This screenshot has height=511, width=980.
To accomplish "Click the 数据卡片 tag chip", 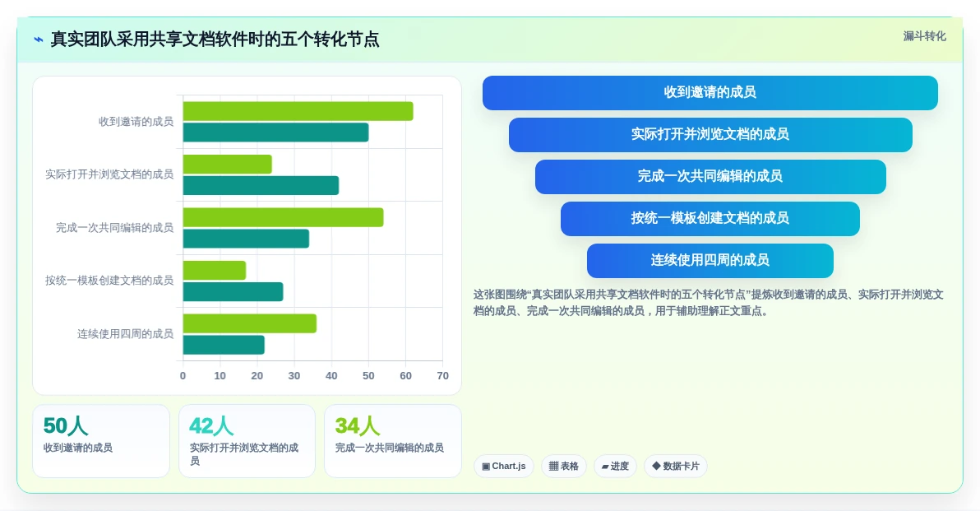I will [x=676, y=466].
